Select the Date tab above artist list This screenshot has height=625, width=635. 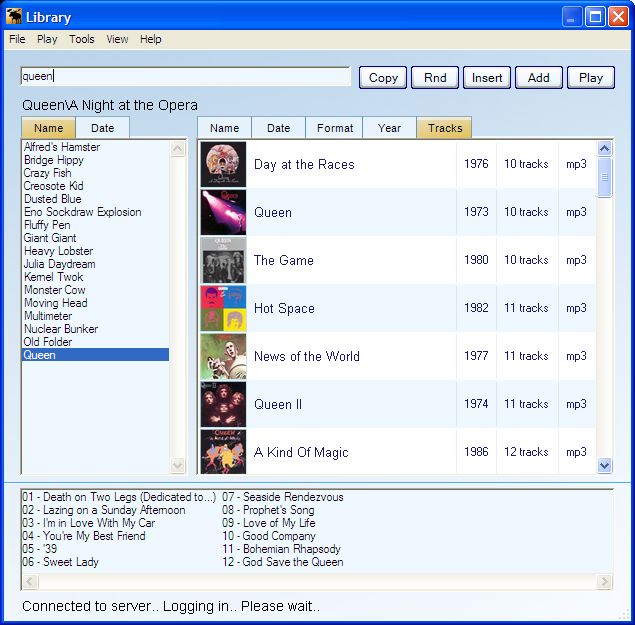click(x=102, y=128)
